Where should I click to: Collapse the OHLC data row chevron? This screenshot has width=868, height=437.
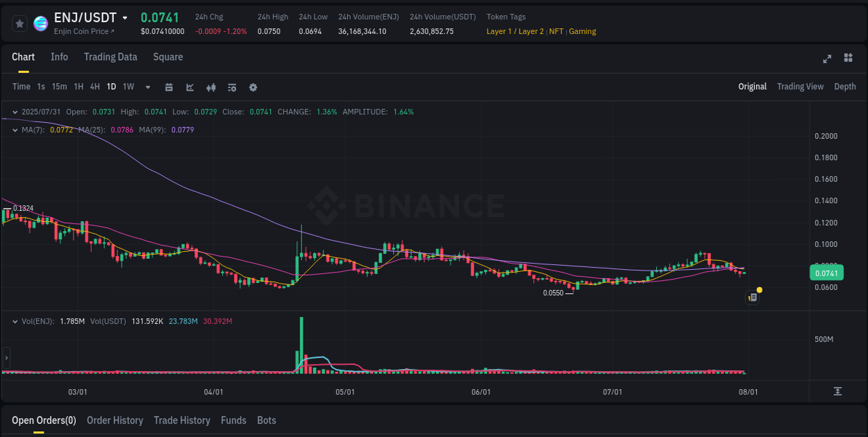point(14,111)
